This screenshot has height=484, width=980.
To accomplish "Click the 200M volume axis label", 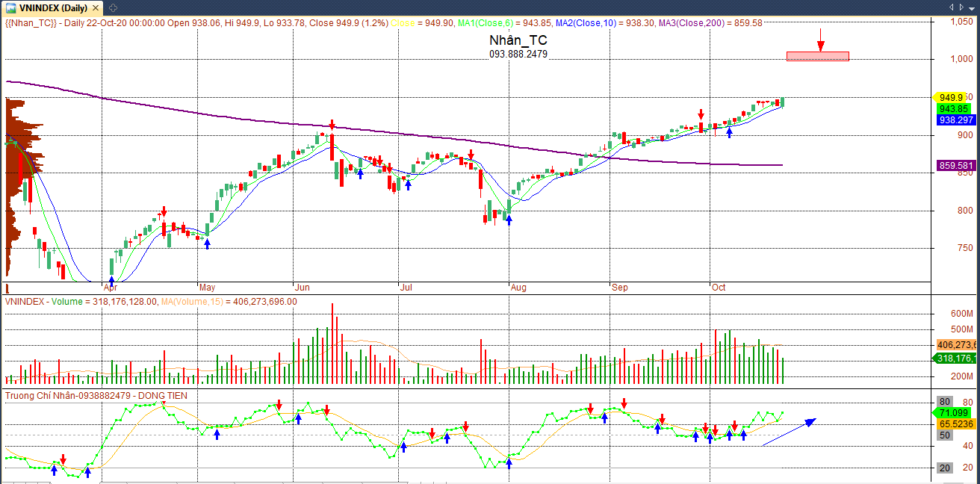I will [x=961, y=377].
